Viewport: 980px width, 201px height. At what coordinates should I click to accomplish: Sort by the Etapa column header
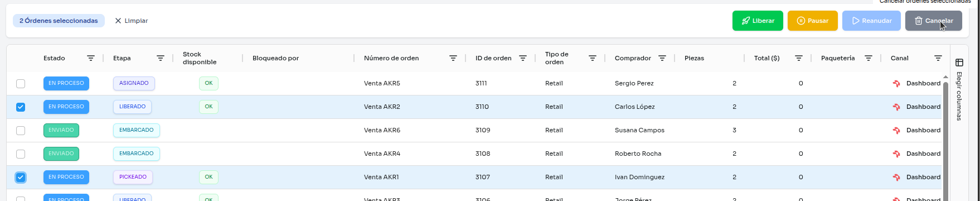point(122,58)
